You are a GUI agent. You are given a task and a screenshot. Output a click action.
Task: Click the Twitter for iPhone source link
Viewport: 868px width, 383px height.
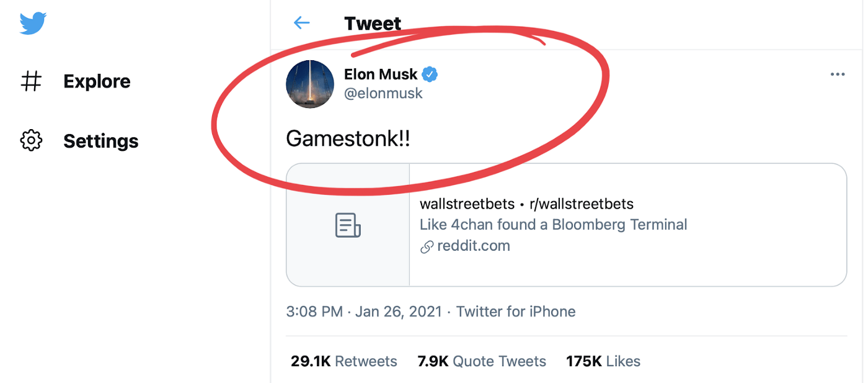[516, 312]
